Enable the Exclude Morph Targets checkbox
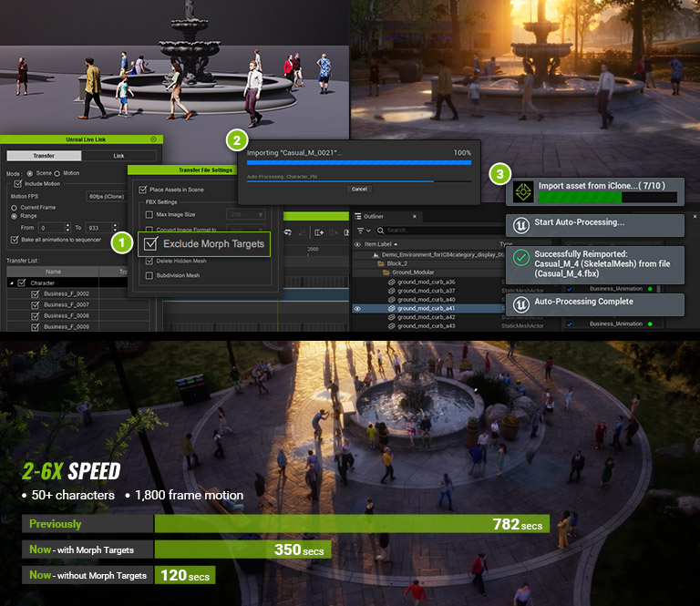This screenshot has height=606, width=700. point(151,244)
